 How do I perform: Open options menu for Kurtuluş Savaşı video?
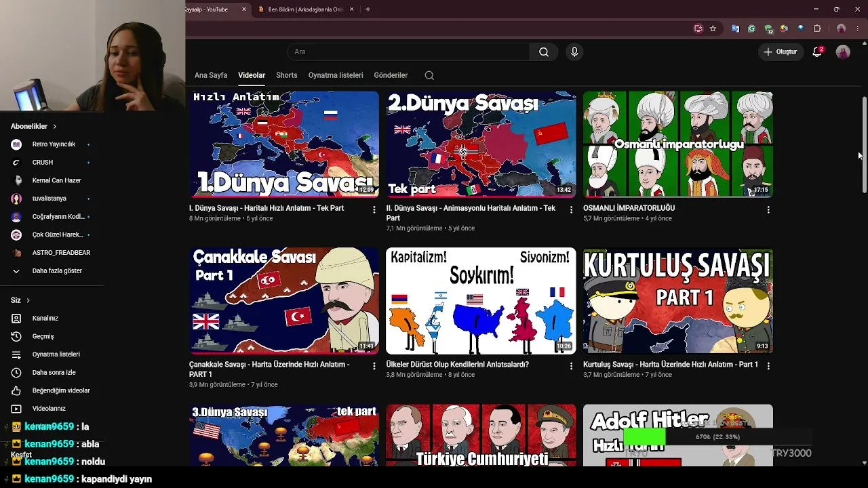coord(768,366)
